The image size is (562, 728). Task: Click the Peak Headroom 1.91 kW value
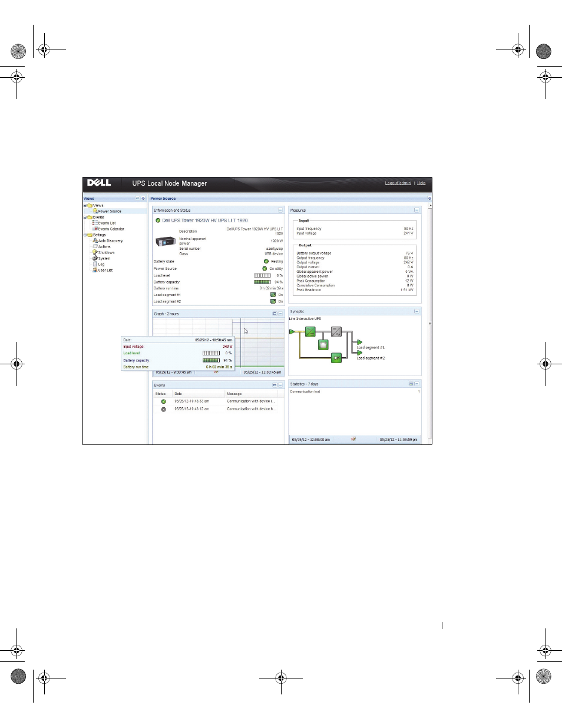[407, 290]
